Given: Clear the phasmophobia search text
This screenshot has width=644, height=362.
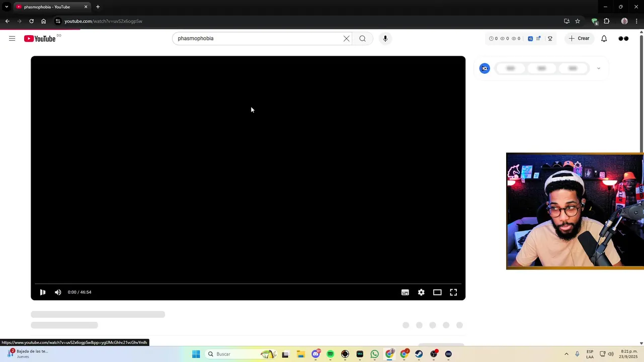Looking at the screenshot, I should click(346, 39).
